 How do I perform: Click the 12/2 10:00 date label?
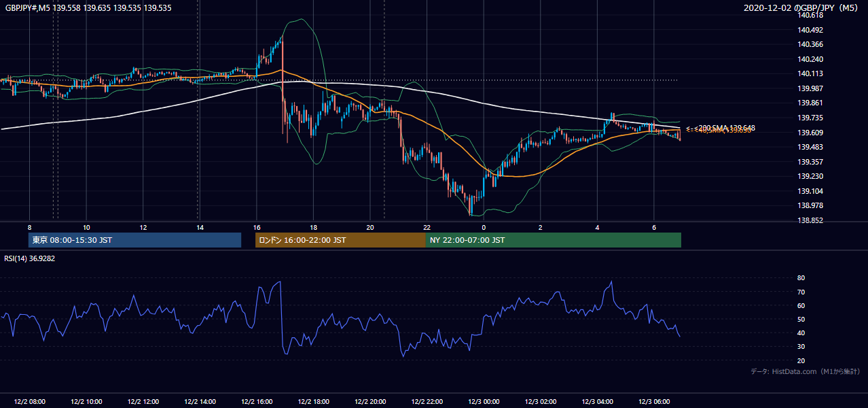click(x=86, y=402)
